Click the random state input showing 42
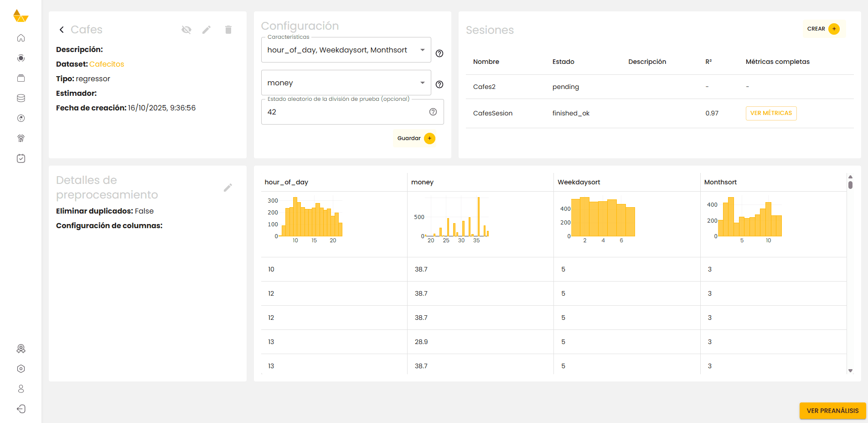 352,112
